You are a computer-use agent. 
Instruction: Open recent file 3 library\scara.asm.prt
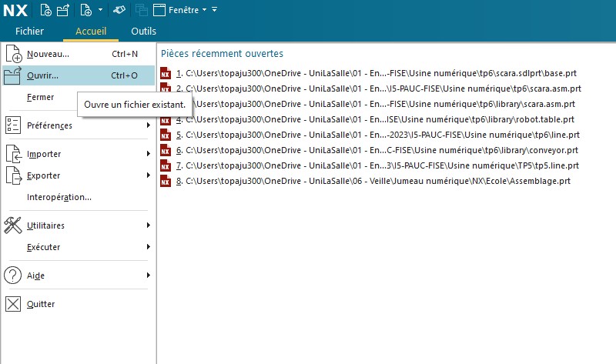[383, 104]
